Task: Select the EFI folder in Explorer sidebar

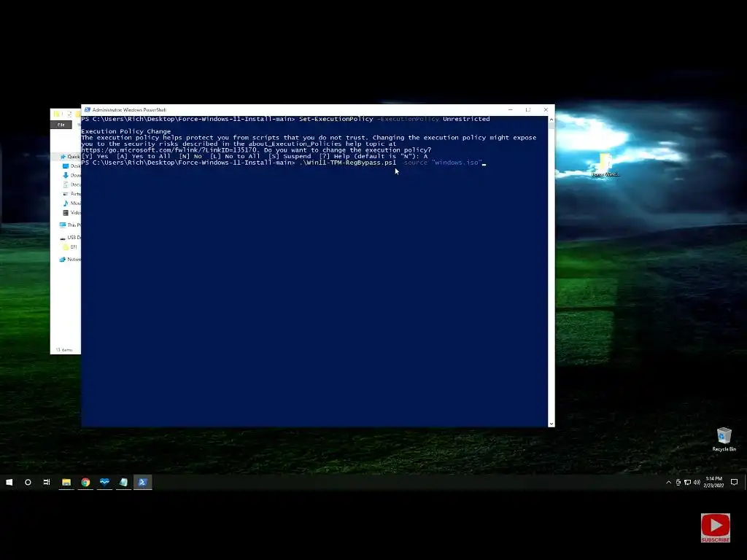Action: coord(70,246)
